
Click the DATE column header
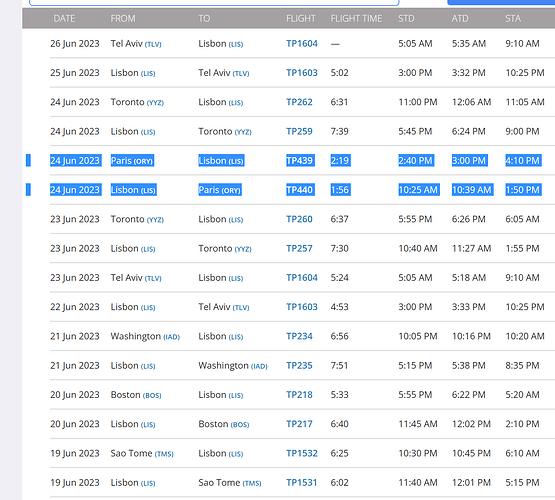[64, 18]
